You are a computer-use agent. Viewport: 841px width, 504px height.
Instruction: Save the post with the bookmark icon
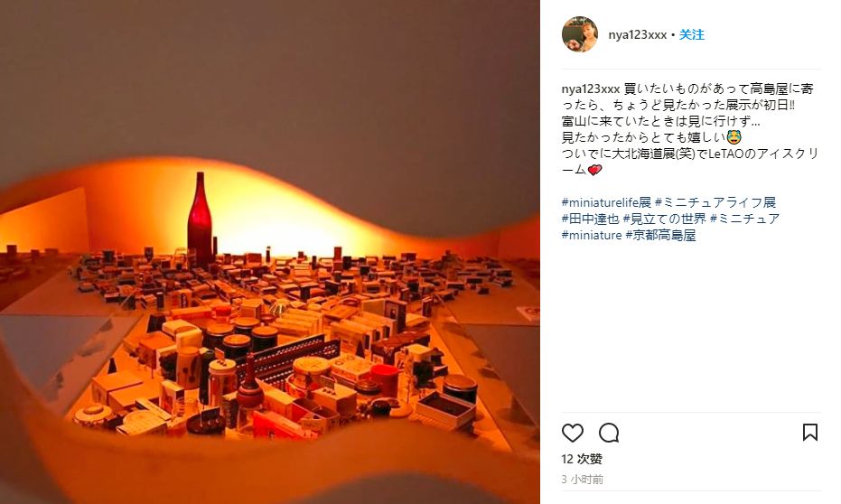[810, 432]
